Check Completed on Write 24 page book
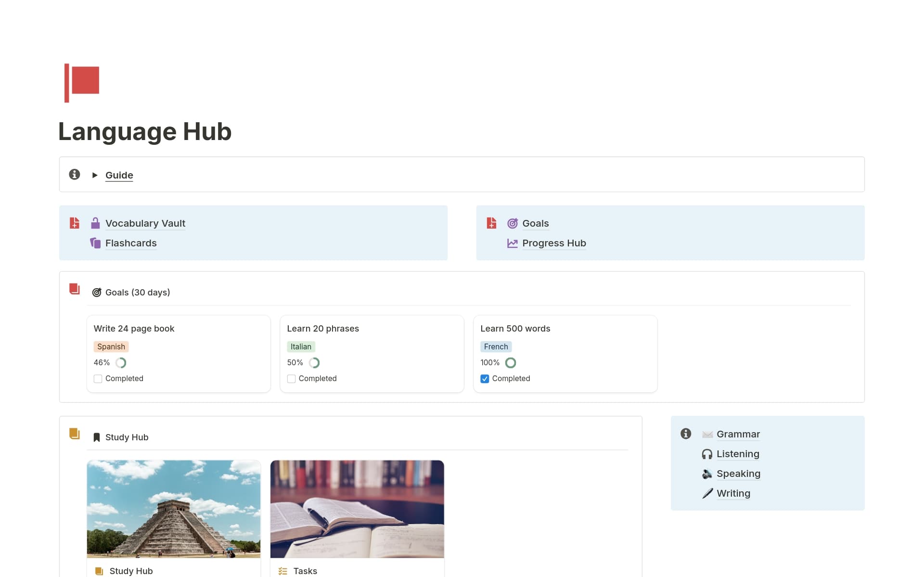The image size is (924, 577). coord(98,379)
